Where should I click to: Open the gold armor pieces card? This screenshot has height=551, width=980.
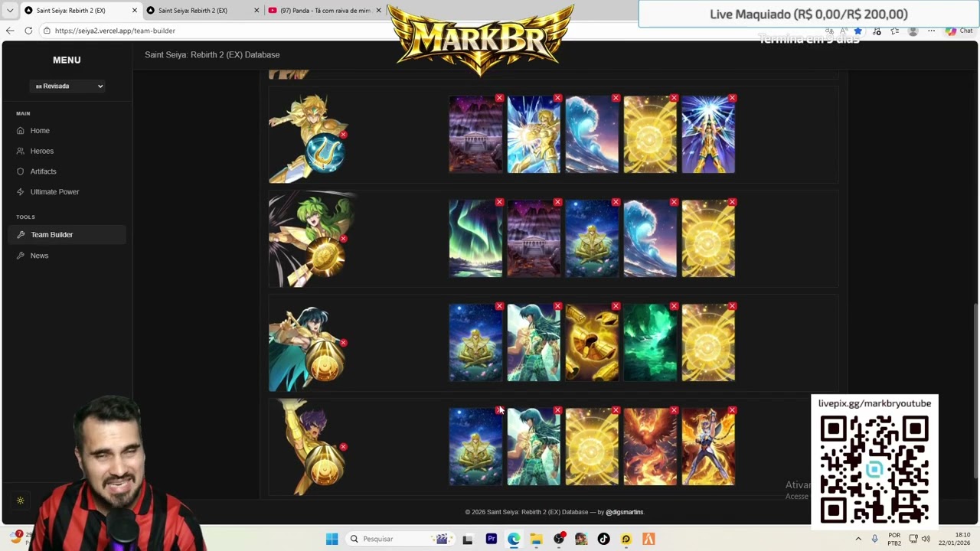point(592,343)
